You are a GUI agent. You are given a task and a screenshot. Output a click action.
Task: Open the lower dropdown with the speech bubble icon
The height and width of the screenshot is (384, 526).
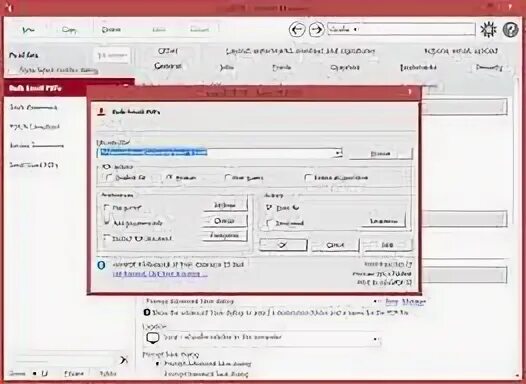pos(263,338)
